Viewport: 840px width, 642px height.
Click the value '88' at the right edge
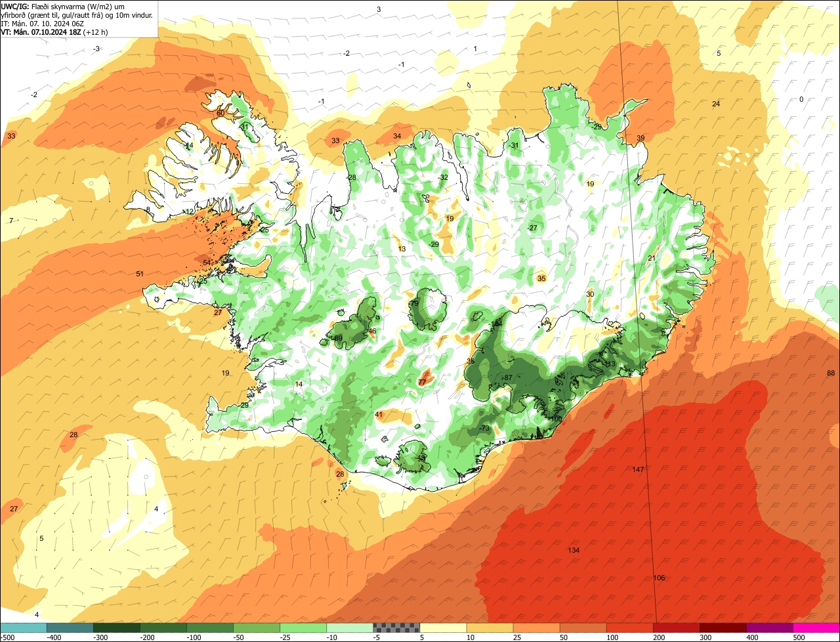point(831,373)
